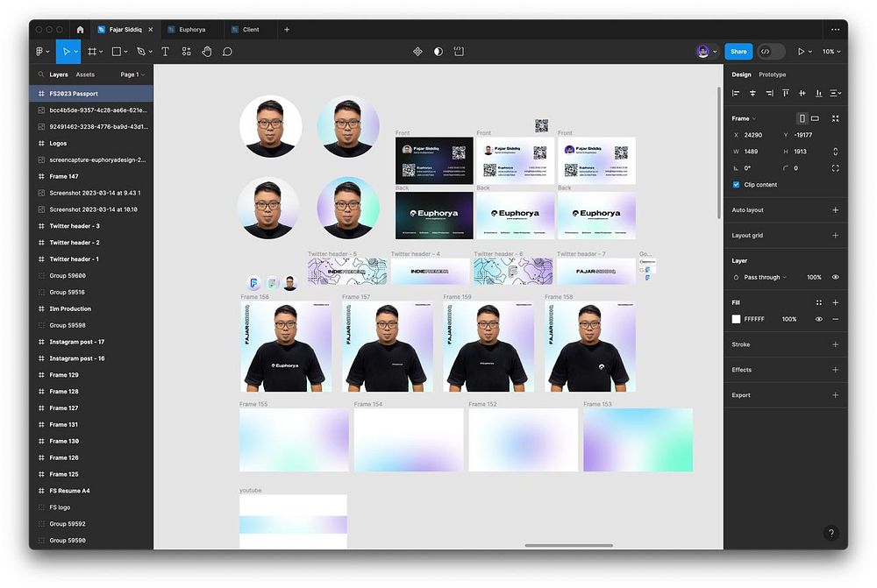Expand the Frame preset dropdown
Image resolution: width=877 pixels, height=588 pixels.
pyautogui.click(x=744, y=118)
